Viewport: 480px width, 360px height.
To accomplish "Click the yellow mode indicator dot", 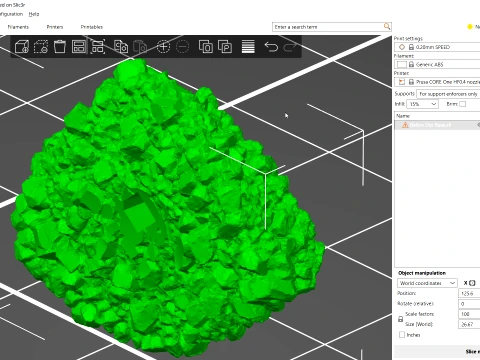I will click(470, 27).
